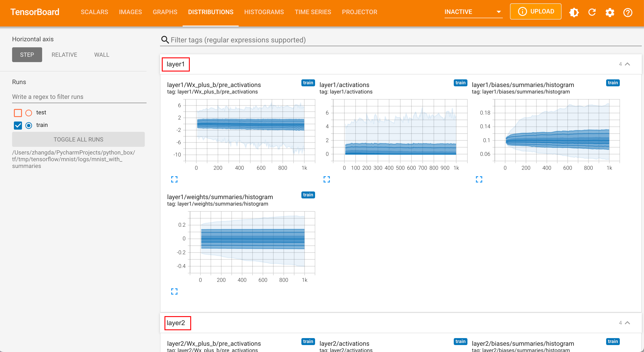Open the help question mark icon
Image resolution: width=644 pixels, height=352 pixels.
tap(627, 12)
